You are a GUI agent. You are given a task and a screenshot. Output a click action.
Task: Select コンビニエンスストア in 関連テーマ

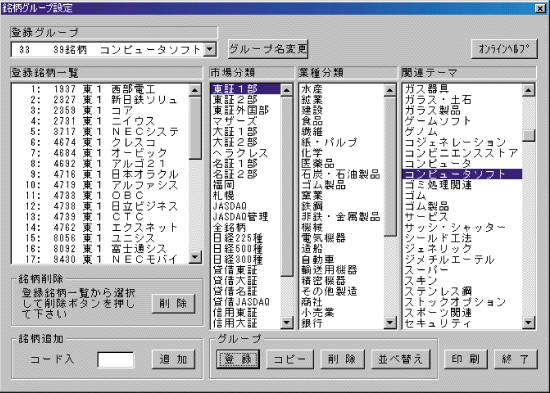(x=462, y=153)
